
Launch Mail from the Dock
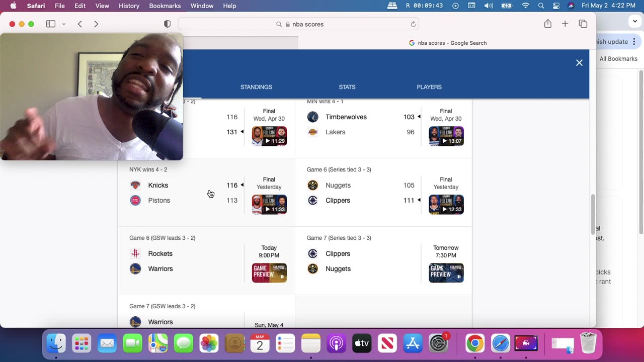click(107, 343)
